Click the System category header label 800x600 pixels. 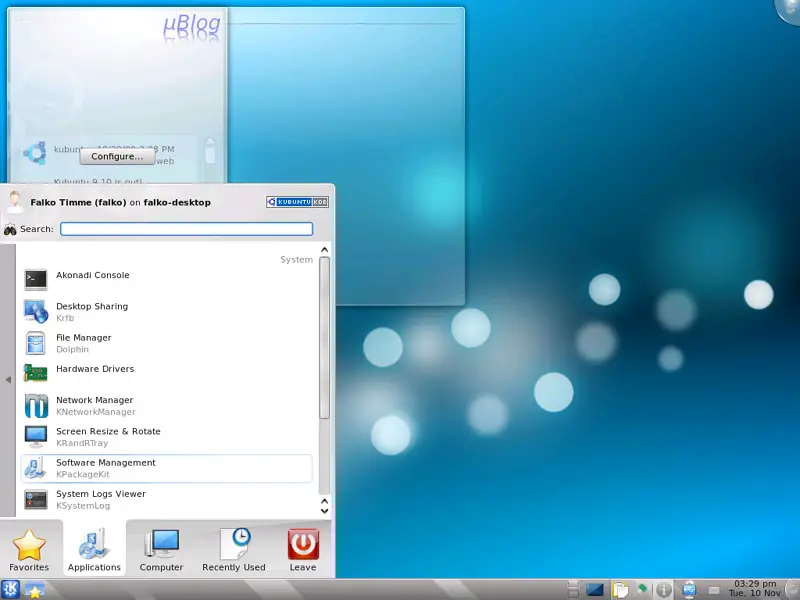pos(296,260)
